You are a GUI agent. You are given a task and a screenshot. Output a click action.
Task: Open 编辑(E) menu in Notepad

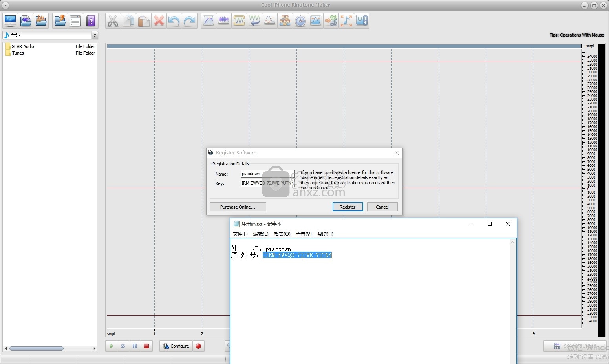[x=261, y=234]
